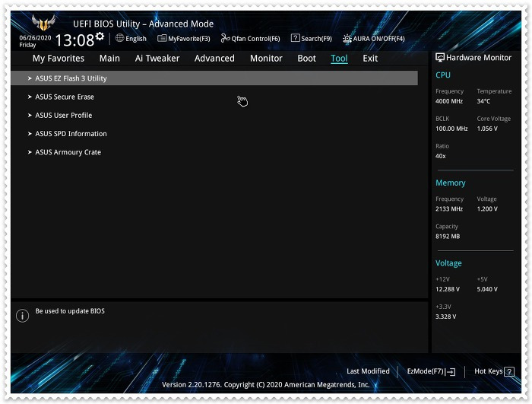The image size is (532, 404).
Task: Click the Hardware Monitor title
Action: click(478, 58)
